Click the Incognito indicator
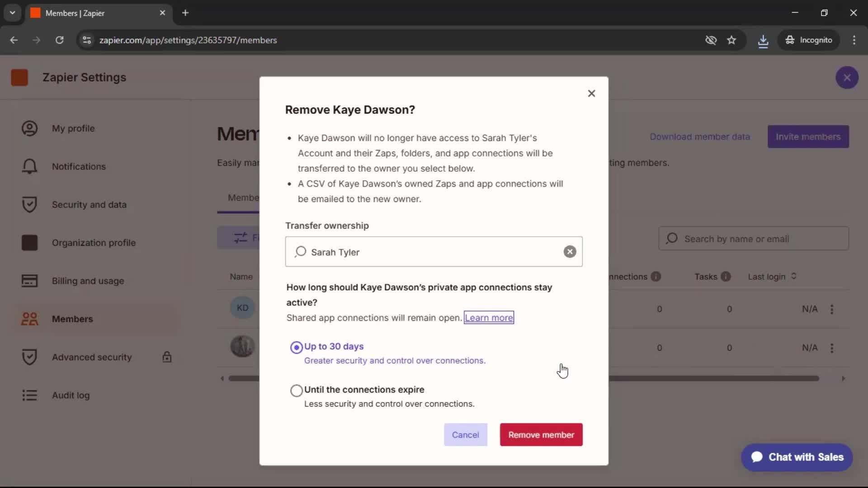The image size is (868, 488). pos(809,40)
